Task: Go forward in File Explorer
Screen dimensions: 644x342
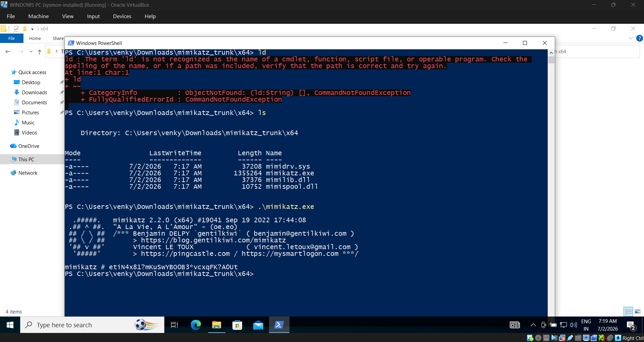Action: (21, 52)
